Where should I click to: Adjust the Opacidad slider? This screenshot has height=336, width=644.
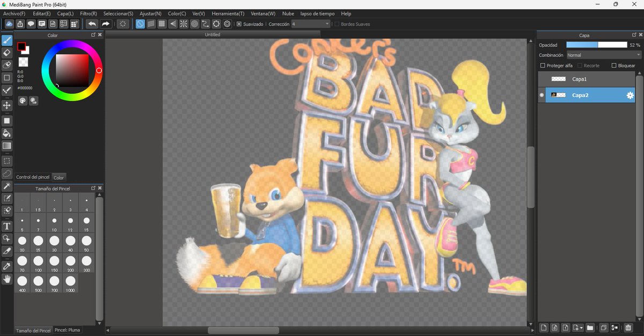[596, 45]
